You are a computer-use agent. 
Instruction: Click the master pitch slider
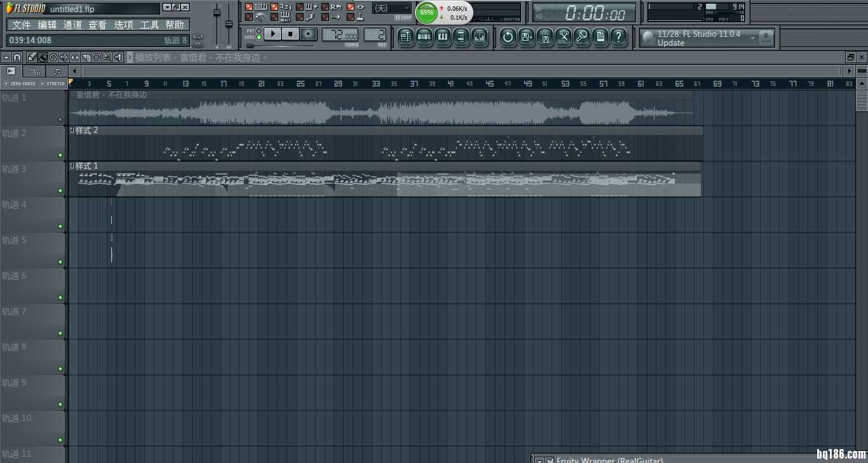(229, 25)
